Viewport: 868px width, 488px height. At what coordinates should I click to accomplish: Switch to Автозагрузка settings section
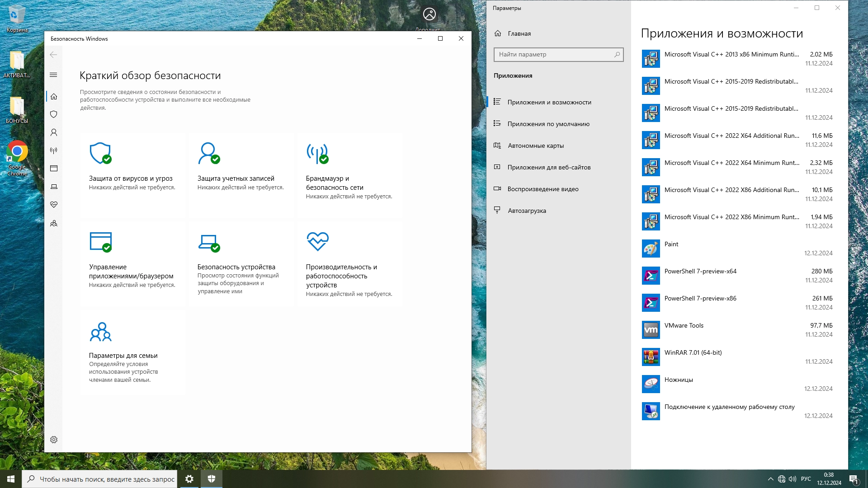[527, 211]
